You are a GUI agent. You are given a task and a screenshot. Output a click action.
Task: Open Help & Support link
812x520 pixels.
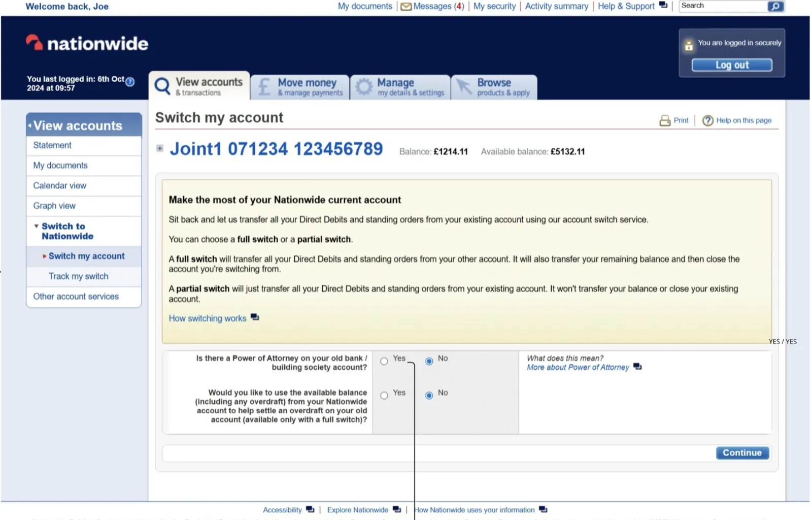pos(626,6)
